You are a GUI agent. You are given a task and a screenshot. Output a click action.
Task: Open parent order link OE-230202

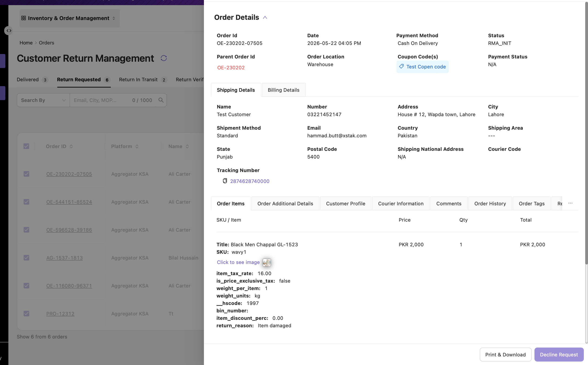tap(231, 68)
